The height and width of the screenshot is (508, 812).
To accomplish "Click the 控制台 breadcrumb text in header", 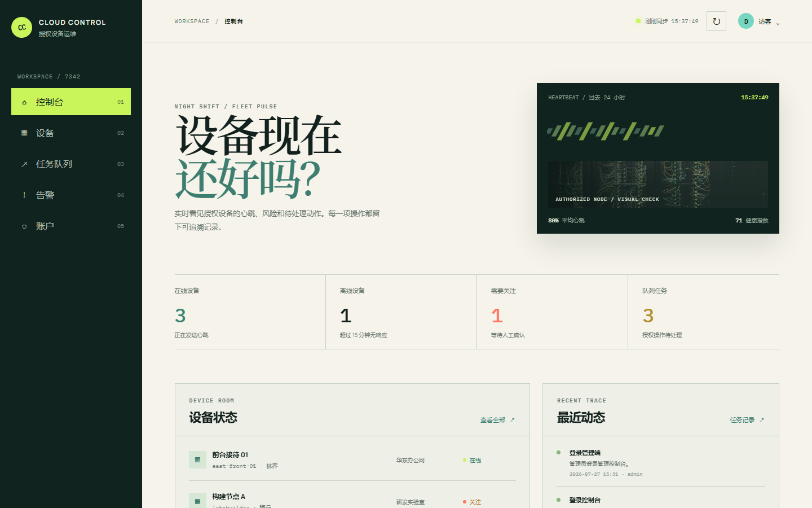I will pyautogui.click(x=233, y=21).
